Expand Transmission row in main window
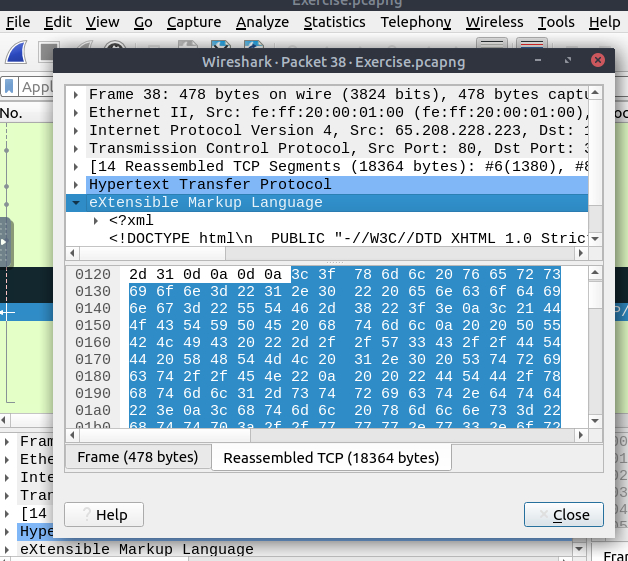 pyautogui.click(x=7, y=496)
